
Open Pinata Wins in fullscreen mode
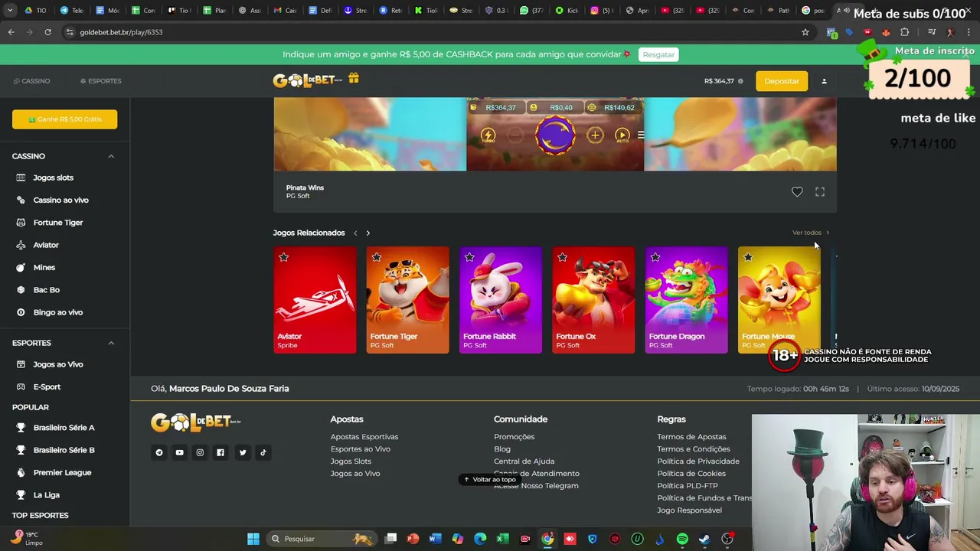coord(820,192)
